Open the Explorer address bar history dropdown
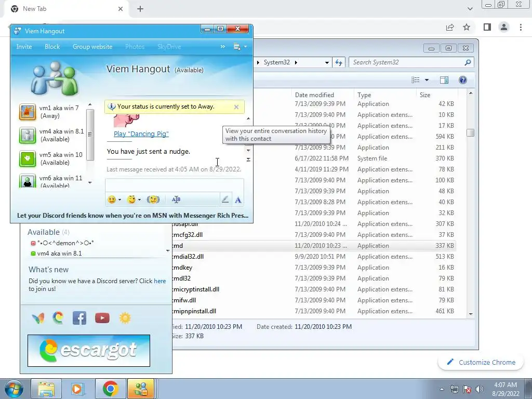 pyautogui.click(x=327, y=62)
